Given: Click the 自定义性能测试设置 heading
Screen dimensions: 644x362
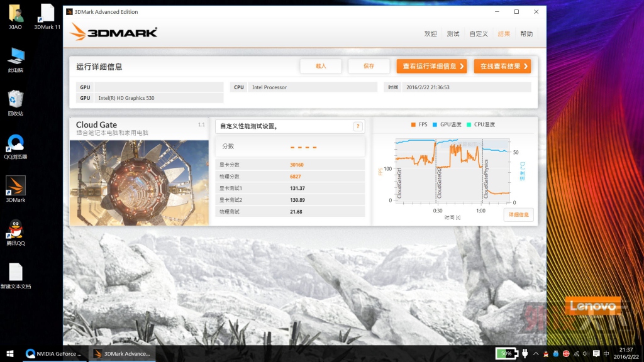Looking at the screenshot, I should (x=249, y=126).
